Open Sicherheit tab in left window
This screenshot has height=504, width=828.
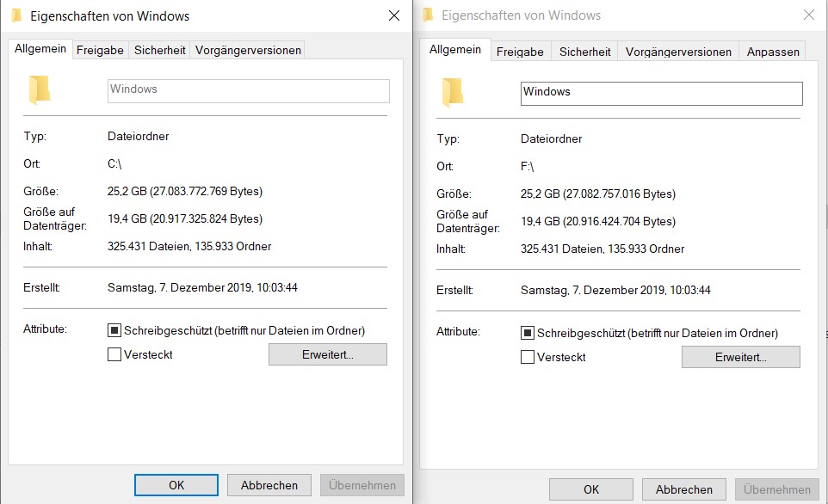159,50
